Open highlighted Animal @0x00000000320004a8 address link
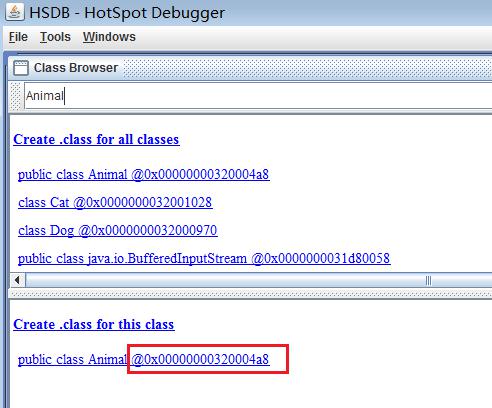The width and height of the screenshot is (492, 408). (x=200, y=359)
